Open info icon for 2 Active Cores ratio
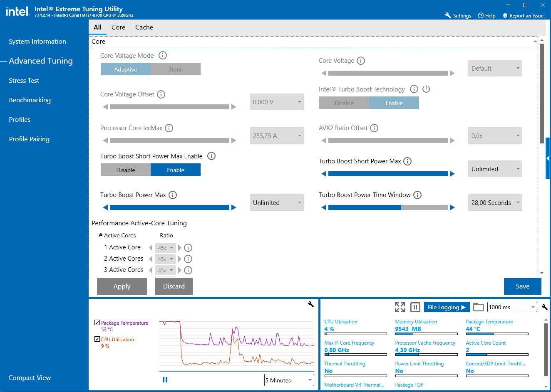The width and height of the screenshot is (551, 392). coord(188,259)
